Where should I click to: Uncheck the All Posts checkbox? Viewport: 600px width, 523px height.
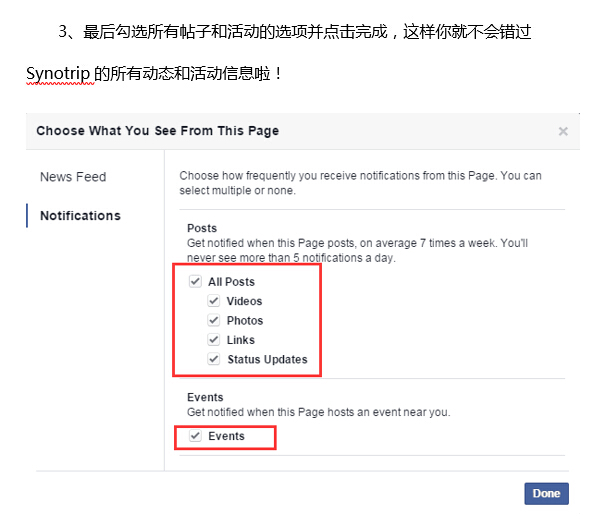(195, 282)
